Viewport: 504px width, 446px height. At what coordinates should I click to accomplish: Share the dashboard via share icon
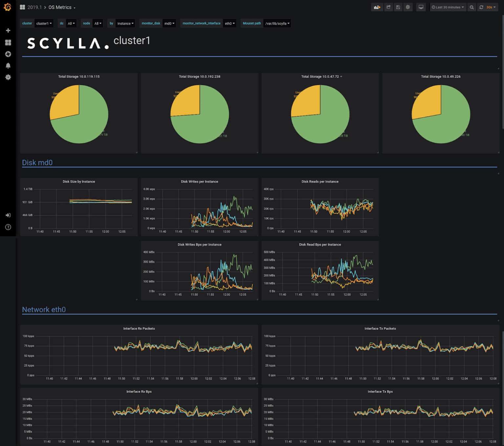[x=388, y=7]
